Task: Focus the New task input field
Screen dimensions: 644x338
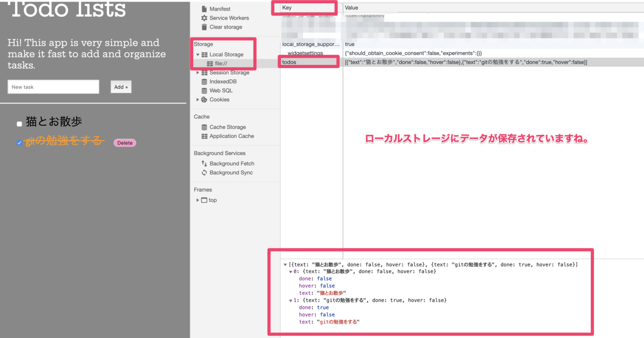Action: tap(53, 87)
